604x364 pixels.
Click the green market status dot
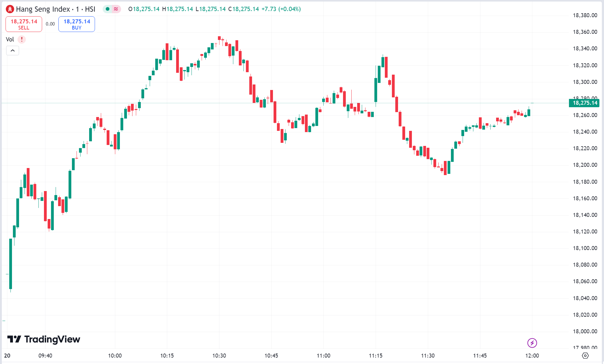(108, 9)
